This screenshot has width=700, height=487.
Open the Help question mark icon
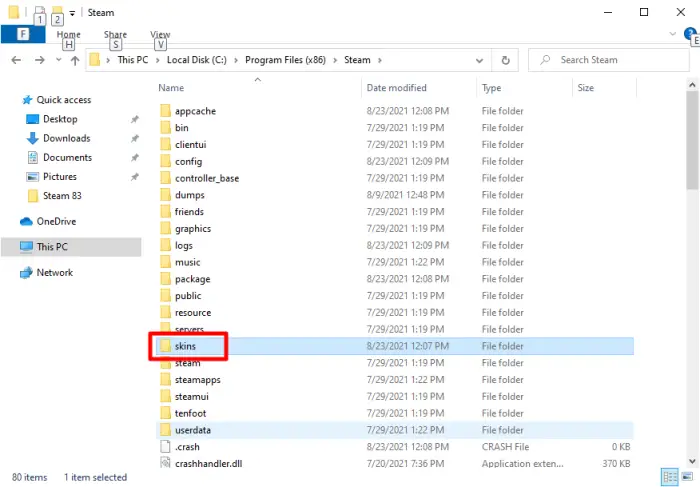pyautogui.click(x=690, y=33)
